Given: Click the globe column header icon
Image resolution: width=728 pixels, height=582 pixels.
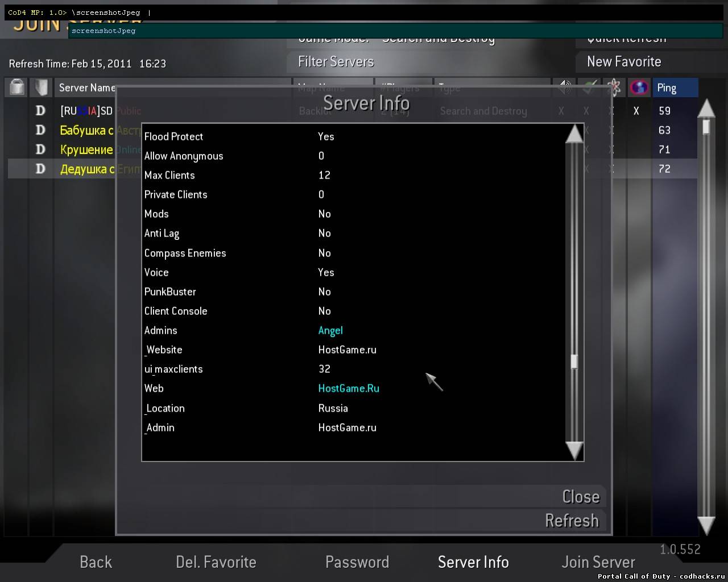Looking at the screenshot, I should (639, 88).
